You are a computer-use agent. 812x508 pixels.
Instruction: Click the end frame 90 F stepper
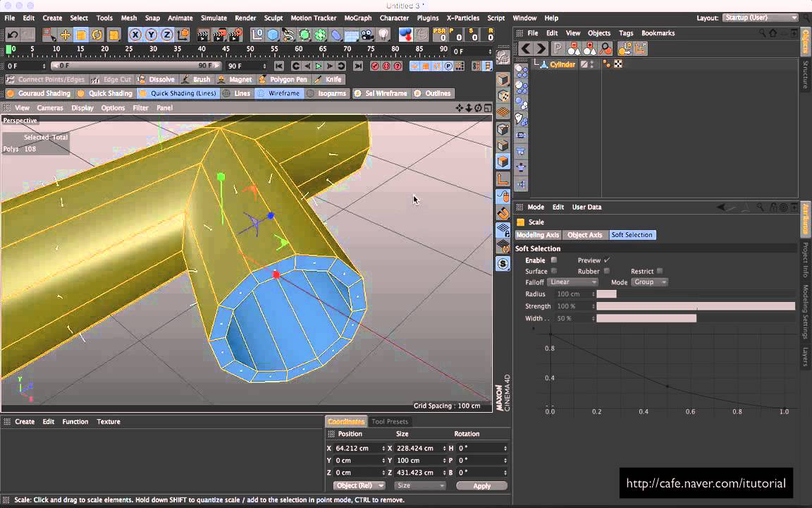[264, 66]
